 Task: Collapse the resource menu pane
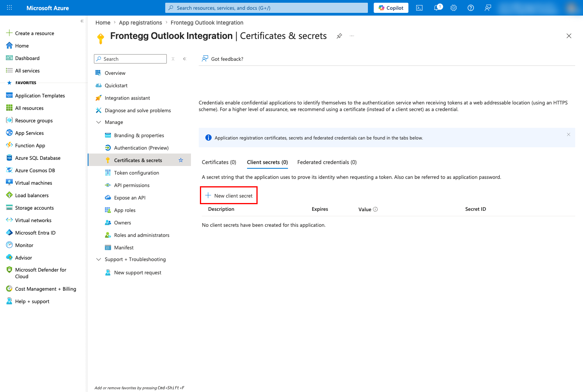pos(185,59)
